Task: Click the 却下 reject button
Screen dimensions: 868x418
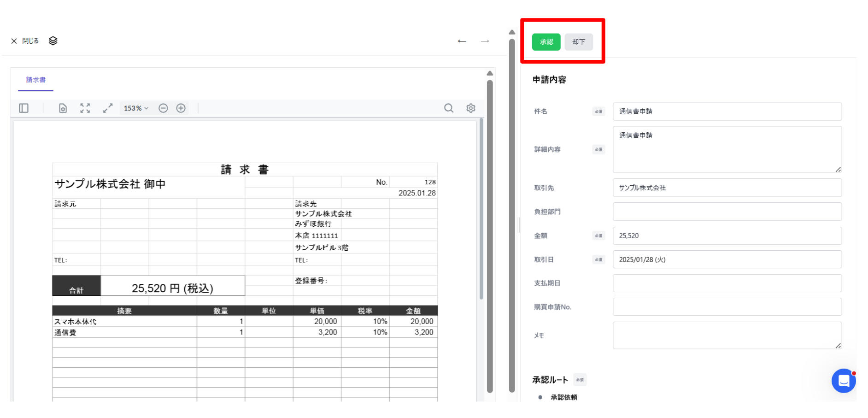Action: click(579, 42)
